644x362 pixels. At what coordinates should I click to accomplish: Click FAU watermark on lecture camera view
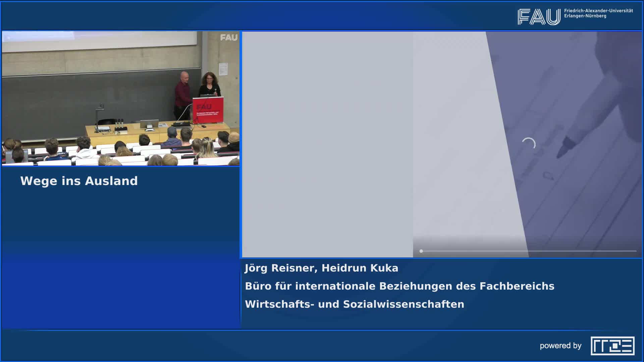pyautogui.click(x=229, y=38)
